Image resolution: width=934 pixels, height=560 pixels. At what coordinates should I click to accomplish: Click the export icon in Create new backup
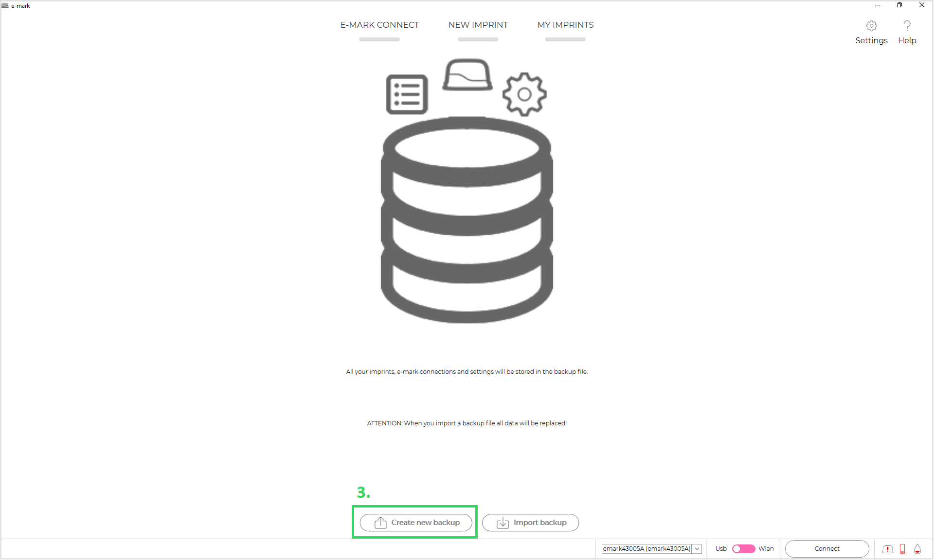[380, 523]
